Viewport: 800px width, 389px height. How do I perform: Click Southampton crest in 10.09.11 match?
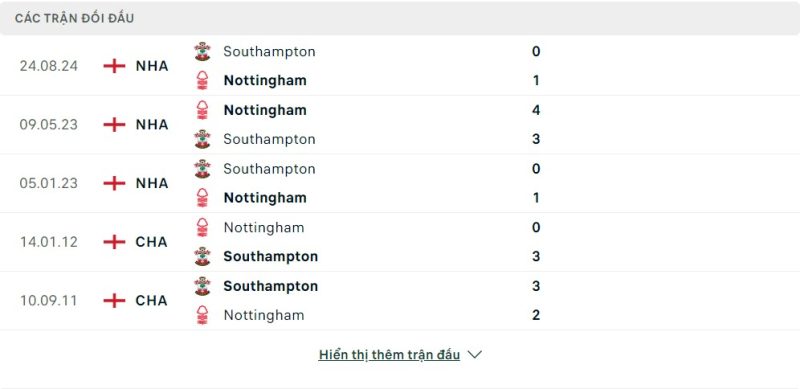tap(203, 286)
